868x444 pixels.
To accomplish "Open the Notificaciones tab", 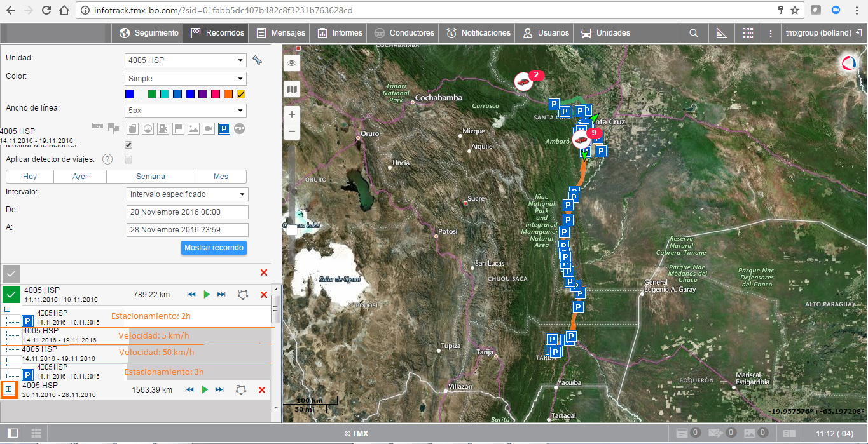I will (479, 33).
